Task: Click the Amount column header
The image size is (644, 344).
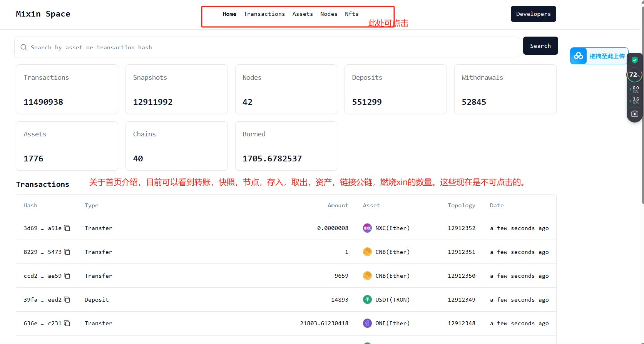Action: [x=338, y=205]
